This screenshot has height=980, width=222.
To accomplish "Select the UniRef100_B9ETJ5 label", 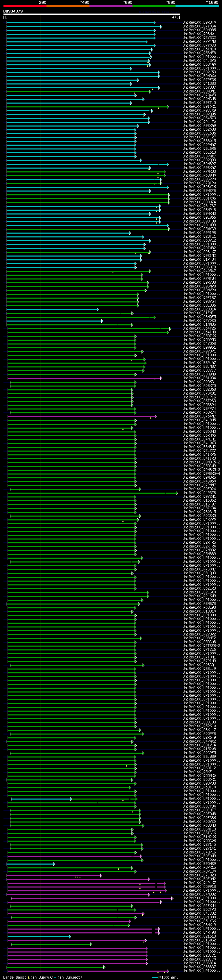I will [x=199, y=103].
